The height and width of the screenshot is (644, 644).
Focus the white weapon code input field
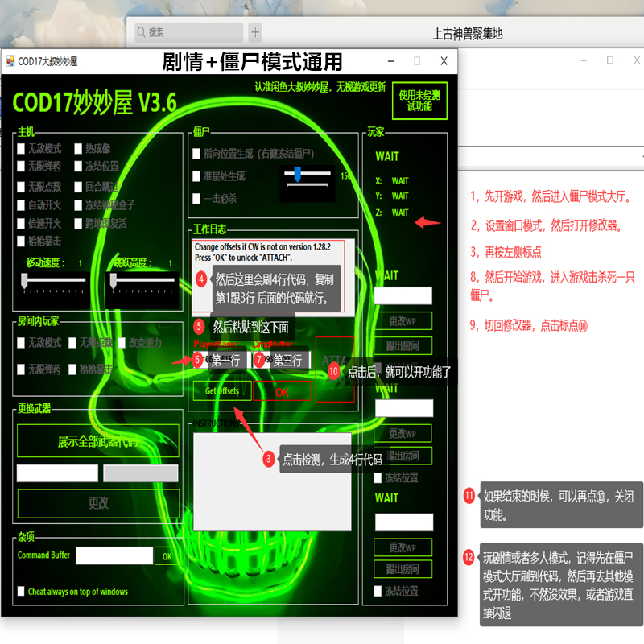point(57,473)
